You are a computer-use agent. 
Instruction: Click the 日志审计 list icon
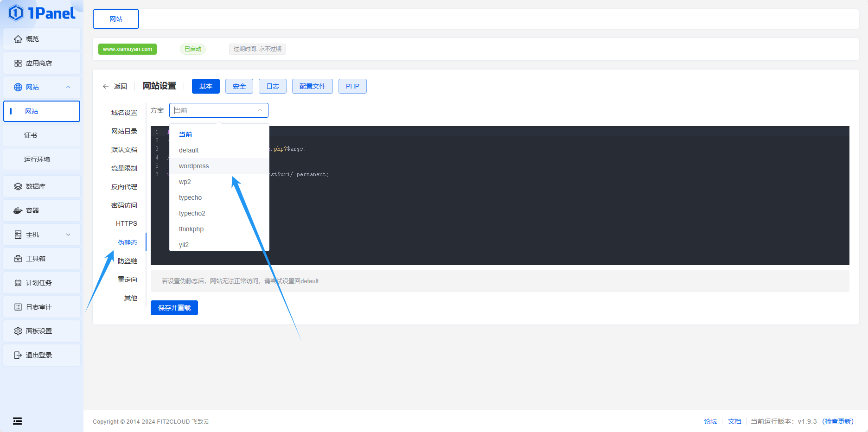point(18,307)
